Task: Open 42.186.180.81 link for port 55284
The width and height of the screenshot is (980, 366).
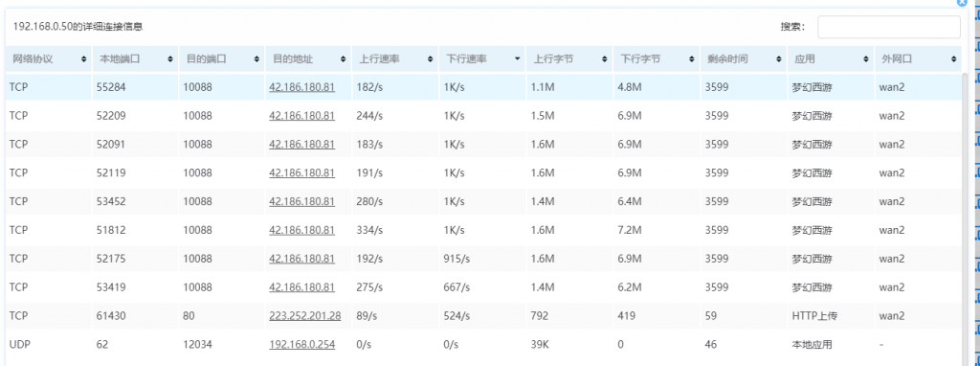Action: pos(301,87)
